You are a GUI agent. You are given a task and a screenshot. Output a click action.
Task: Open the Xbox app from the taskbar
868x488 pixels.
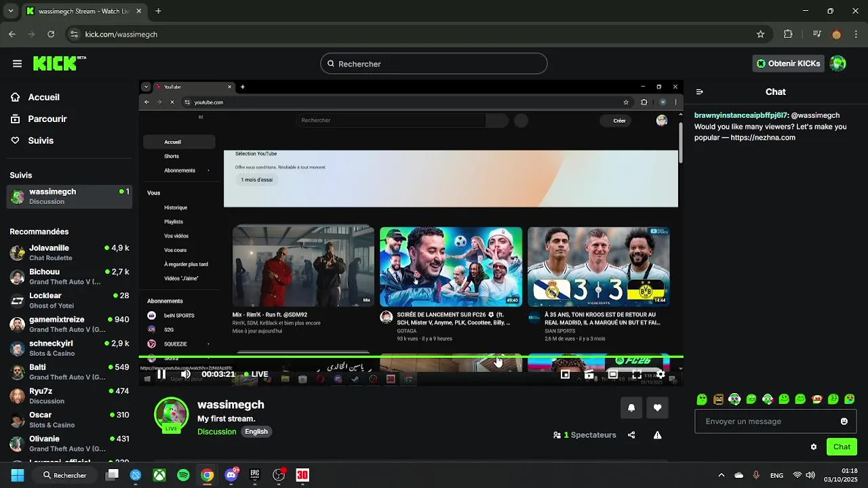click(159, 475)
